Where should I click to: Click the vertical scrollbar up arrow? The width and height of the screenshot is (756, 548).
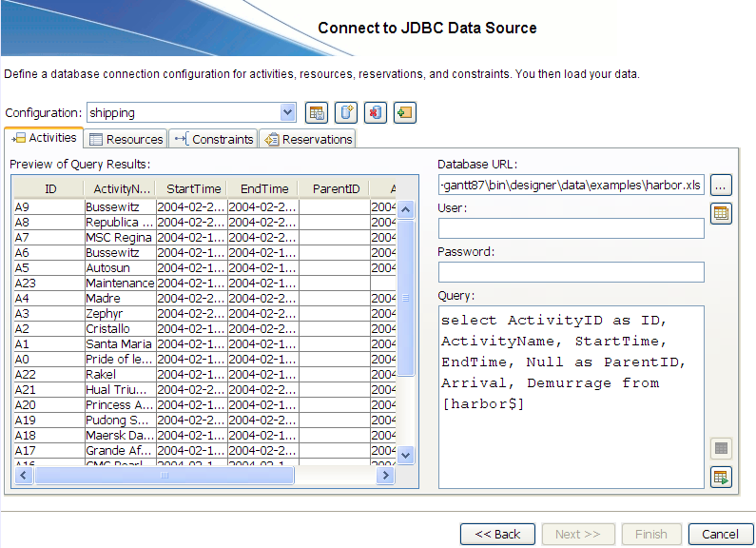pyautogui.click(x=406, y=209)
